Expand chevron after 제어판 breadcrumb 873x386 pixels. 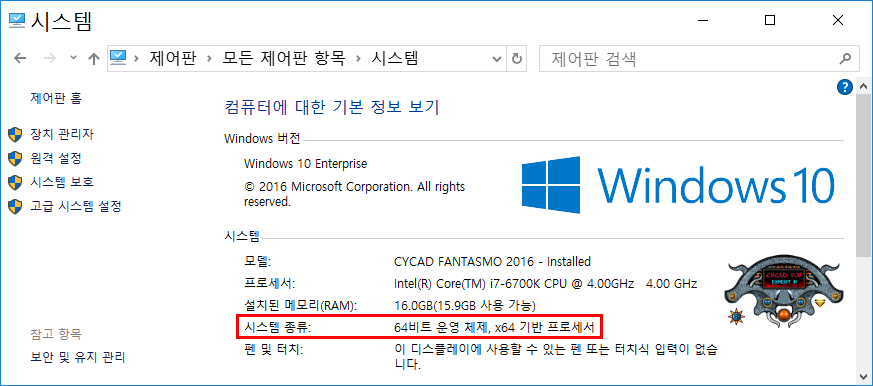(x=210, y=58)
